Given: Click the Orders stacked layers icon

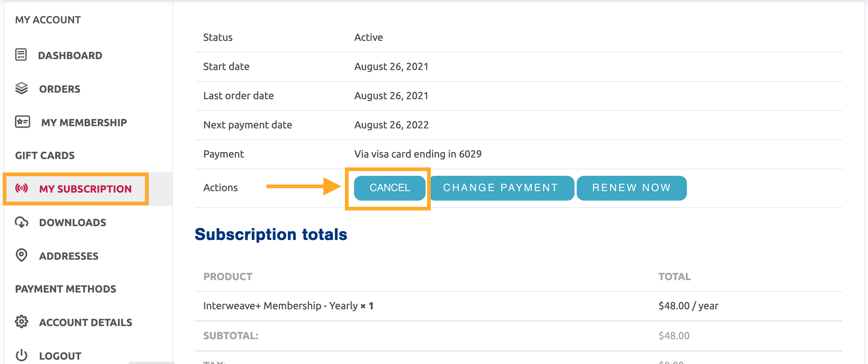Looking at the screenshot, I should (x=22, y=88).
